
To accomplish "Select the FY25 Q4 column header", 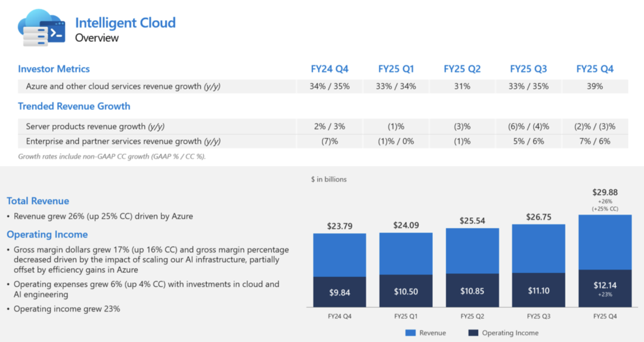I will (595, 69).
